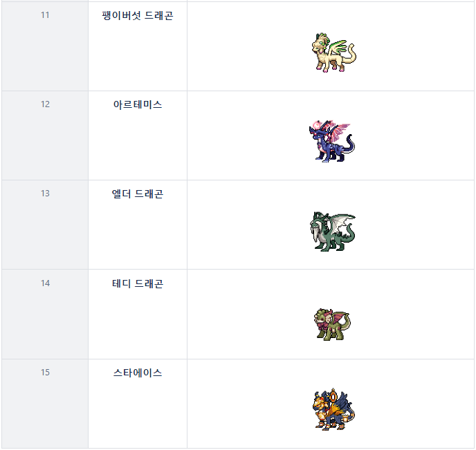Select the number 15 cell
The height and width of the screenshot is (450, 476).
tap(45, 373)
